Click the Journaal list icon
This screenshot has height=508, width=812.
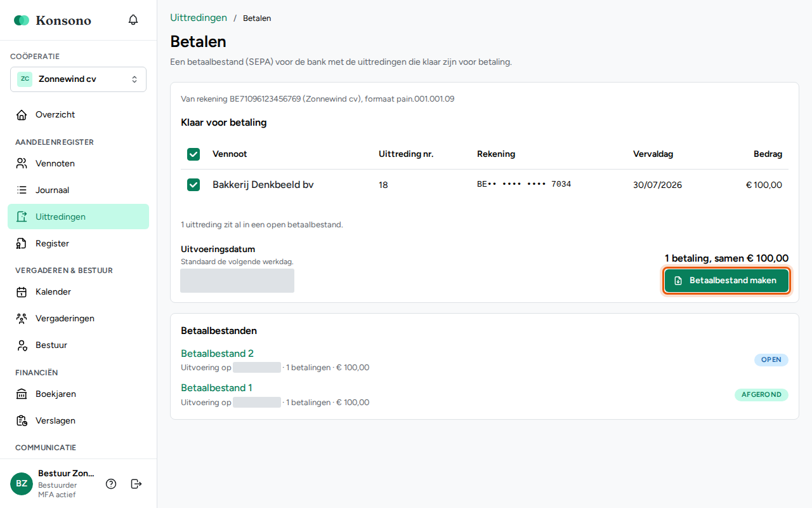(22, 190)
